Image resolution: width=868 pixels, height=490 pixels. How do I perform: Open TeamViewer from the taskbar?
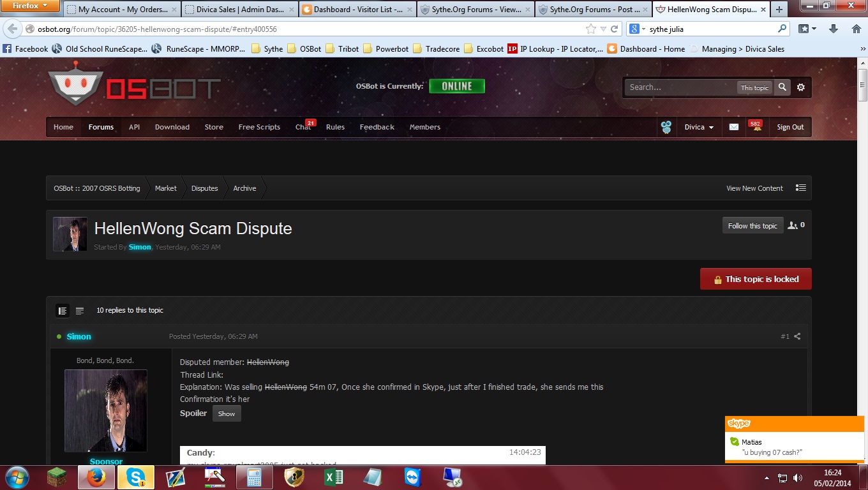click(412, 477)
